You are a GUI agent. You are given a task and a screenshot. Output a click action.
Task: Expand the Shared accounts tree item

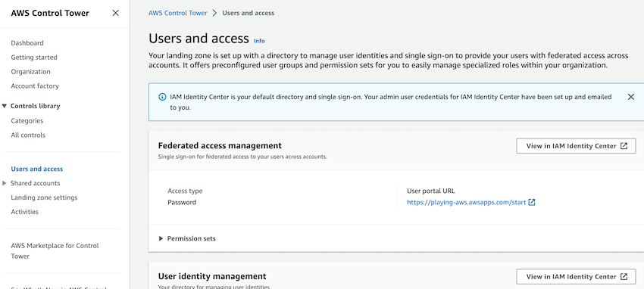coord(4,183)
